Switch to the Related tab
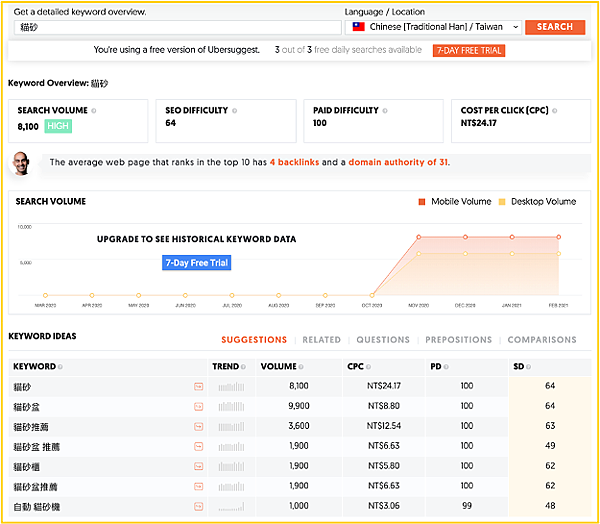 pyautogui.click(x=321, y=340)
